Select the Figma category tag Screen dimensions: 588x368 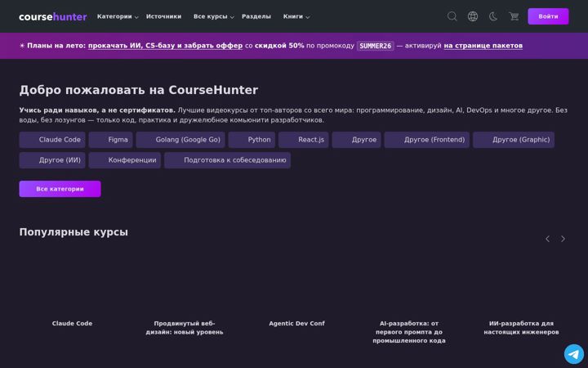tap(110, 140)
